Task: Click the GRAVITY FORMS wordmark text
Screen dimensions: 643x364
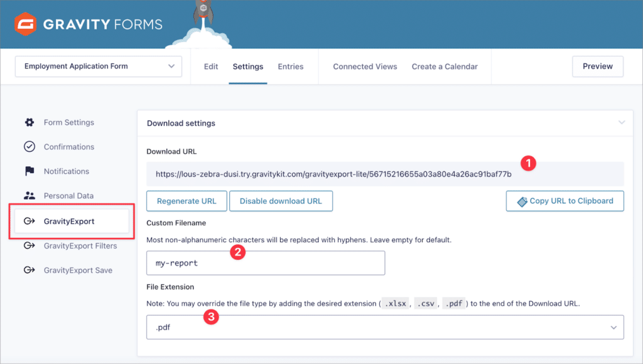Action: [102, 24]
